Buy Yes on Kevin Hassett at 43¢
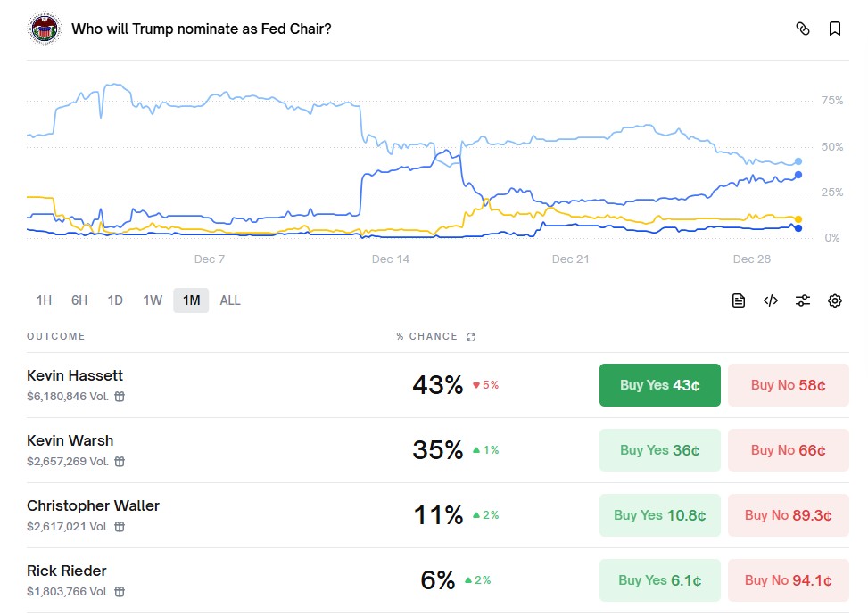Screen dimensions: 868x616 (x=659, y=385)
